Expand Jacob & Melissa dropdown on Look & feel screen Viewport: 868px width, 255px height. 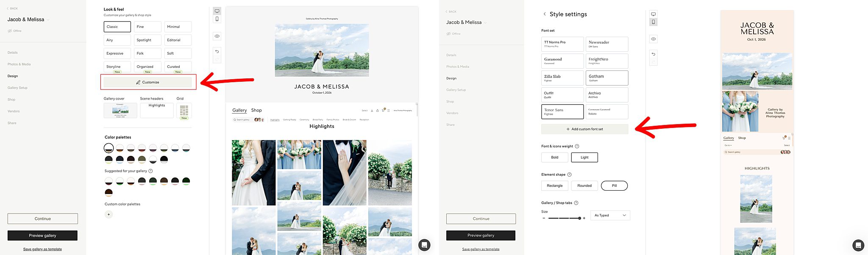[x=48, y=20]
